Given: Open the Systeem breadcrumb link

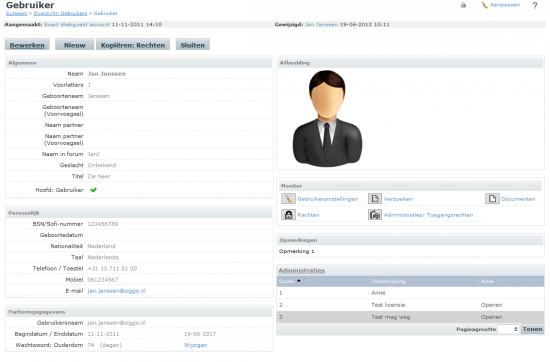Looking at the screenshot, I should (x=16, y=13).
